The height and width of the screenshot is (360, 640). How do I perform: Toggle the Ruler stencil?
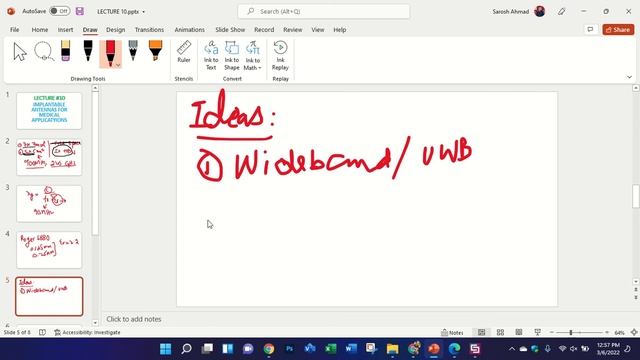click(x=184, y=52)
